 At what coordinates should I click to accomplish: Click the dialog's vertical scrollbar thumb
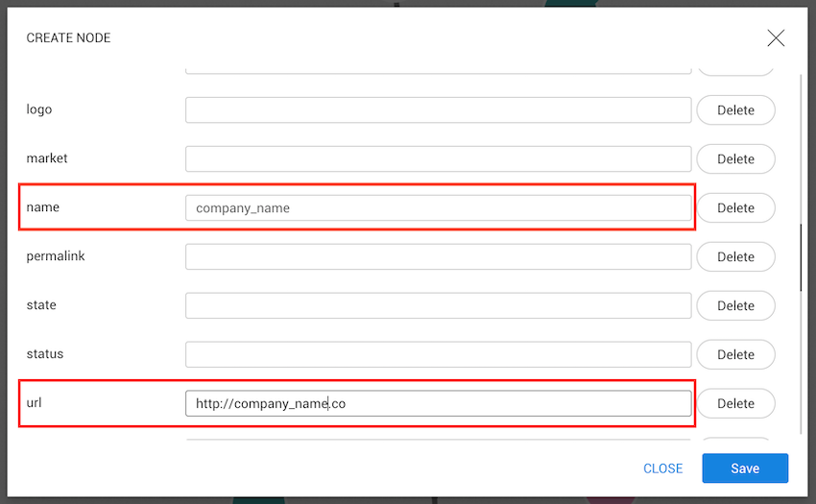click(x=802, y=257)
